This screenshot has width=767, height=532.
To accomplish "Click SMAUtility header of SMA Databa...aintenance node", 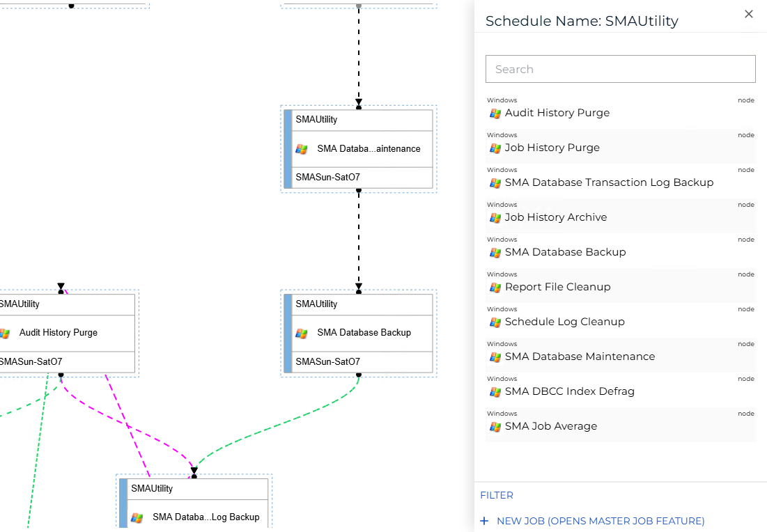I will [x=316, y=119].
